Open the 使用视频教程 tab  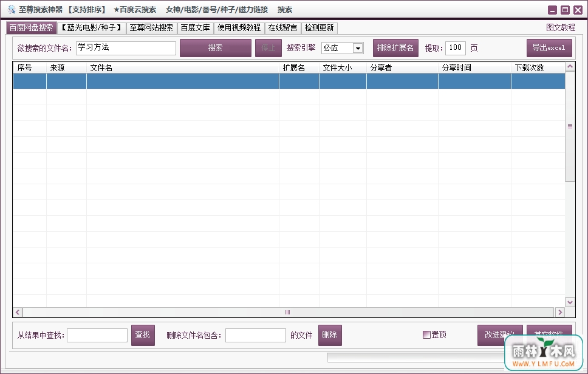coord(239,28)
